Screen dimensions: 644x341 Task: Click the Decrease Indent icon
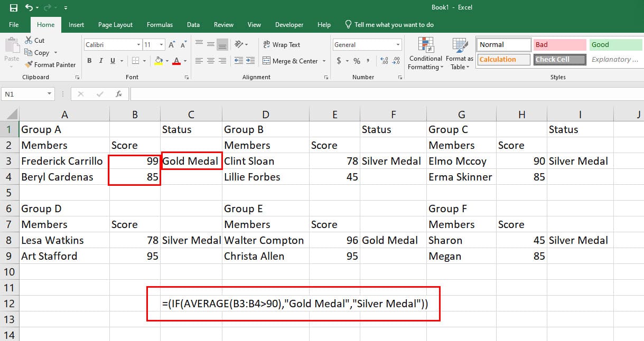(x=239, y=61)
